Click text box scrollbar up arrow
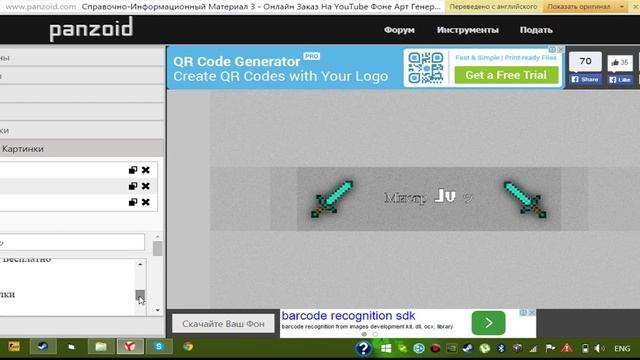 140,264
